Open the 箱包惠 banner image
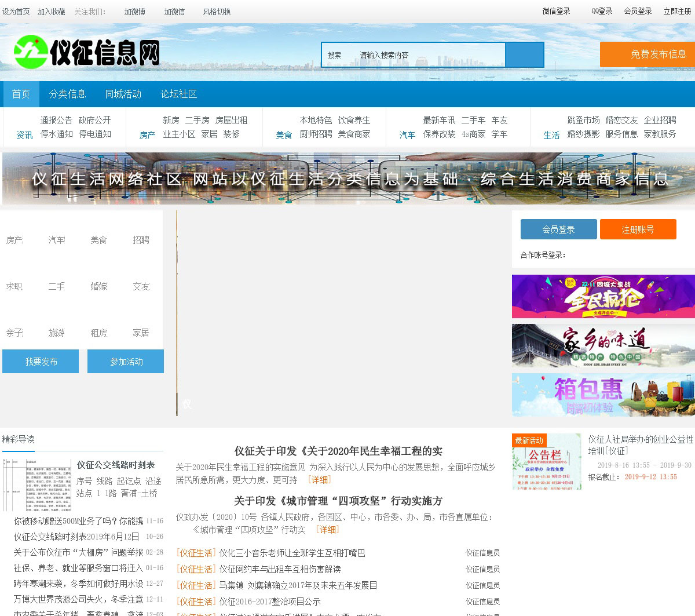Screen dimensions: 695x616 (x=603, y=395)
